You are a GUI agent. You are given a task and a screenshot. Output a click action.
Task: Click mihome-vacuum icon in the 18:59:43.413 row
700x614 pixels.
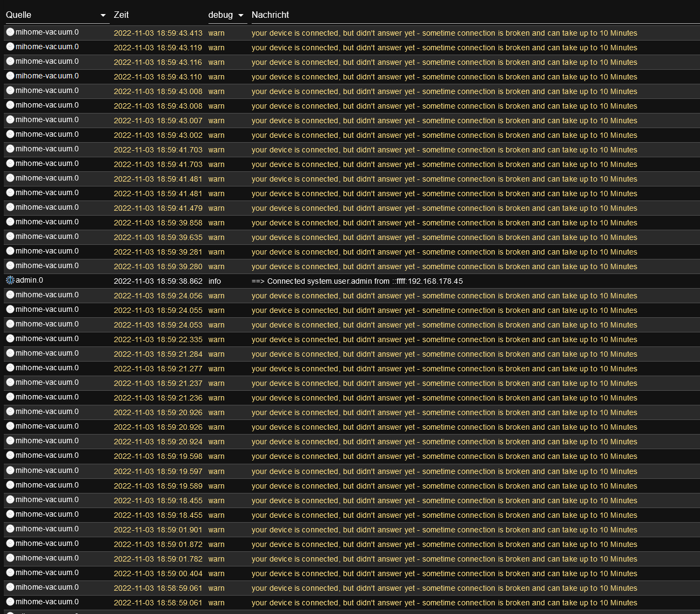pos(10,32)
